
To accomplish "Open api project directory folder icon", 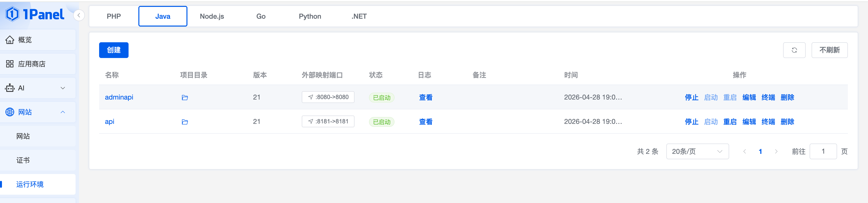I will click(x=185, y=122).
